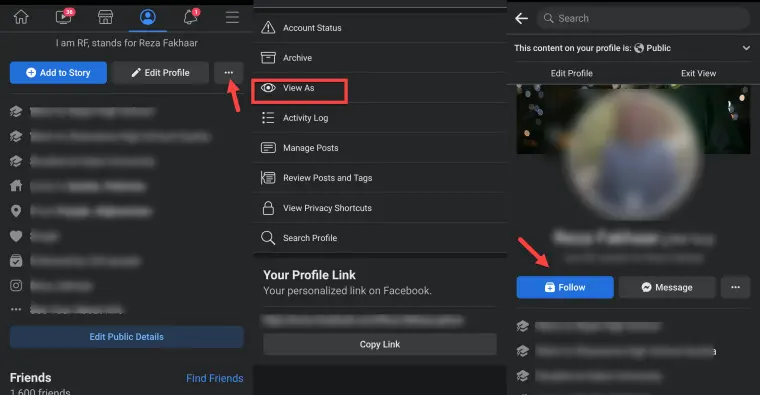Open Archive menu entry
The image size is (760, 395).
coord(380,58)
